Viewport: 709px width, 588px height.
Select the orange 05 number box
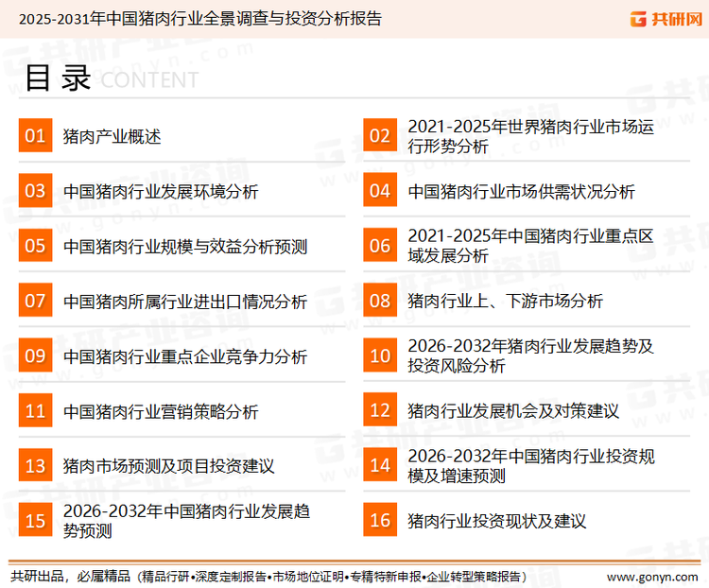tap(35, 245)
